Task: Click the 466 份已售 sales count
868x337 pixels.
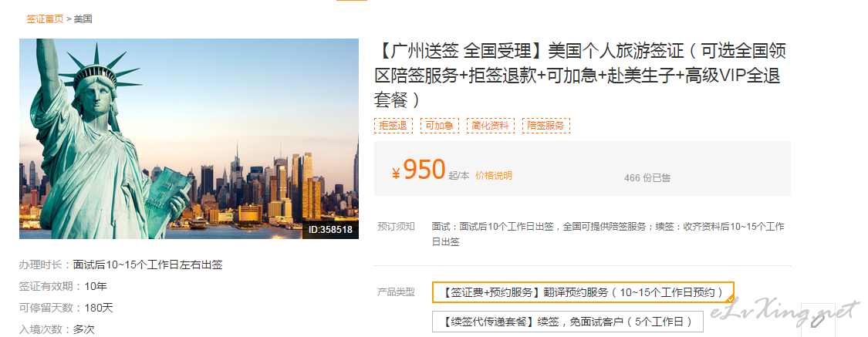Action: (x=647, y=177)
